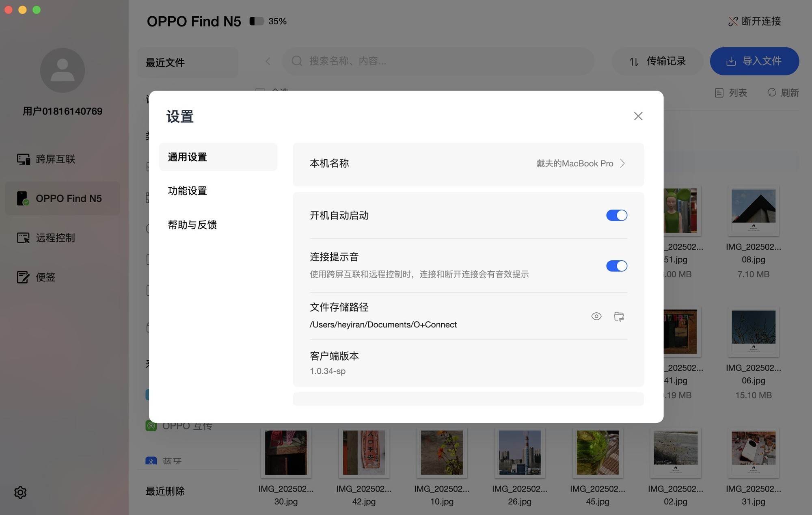The image size is (812, 515).
Task: Close the 设置 settings dialog
Action: pos(638,116)
